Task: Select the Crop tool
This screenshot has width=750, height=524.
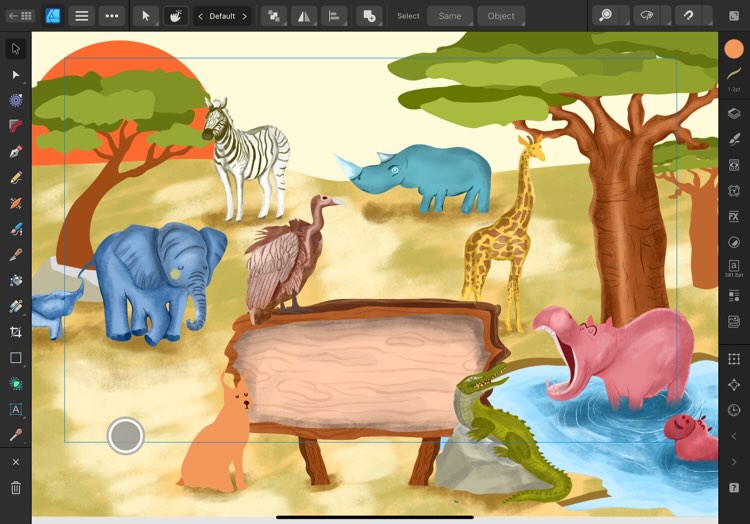Action: point(16,332)
